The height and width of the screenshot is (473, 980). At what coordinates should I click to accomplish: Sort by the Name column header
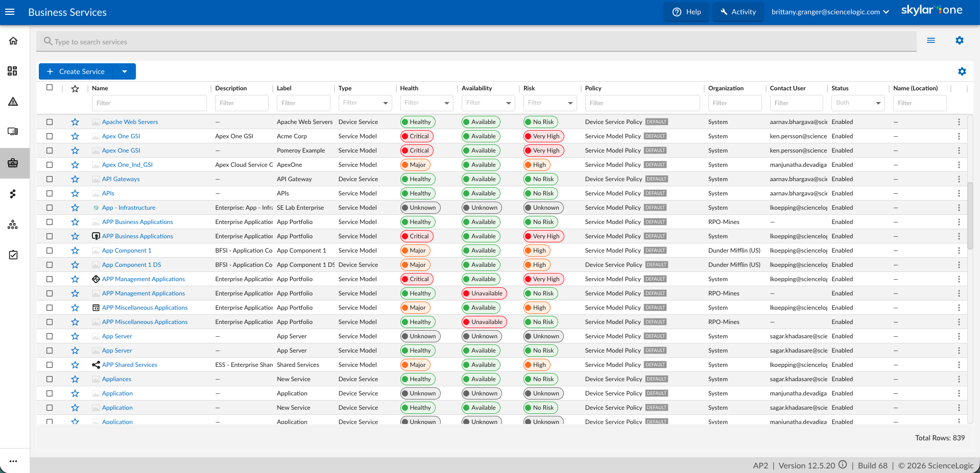coord(100,88)
